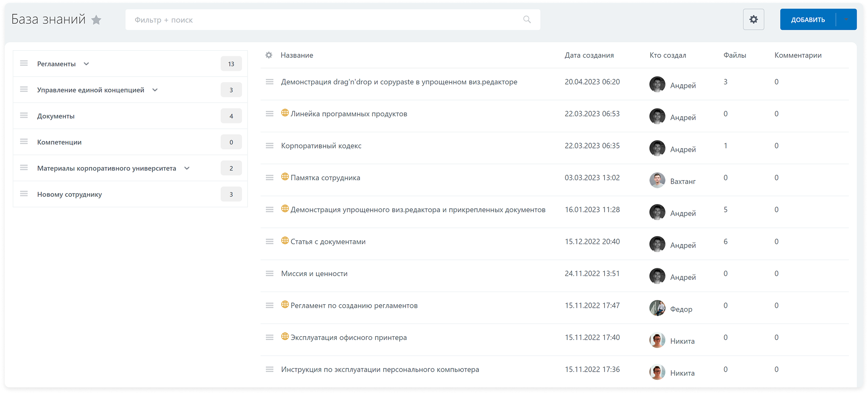Viewport: 868px width, 394px height.
Task: Open the ДОБАВИТЬ dropdown arrow
Action: pyautogui.click(x=846, y=19)
